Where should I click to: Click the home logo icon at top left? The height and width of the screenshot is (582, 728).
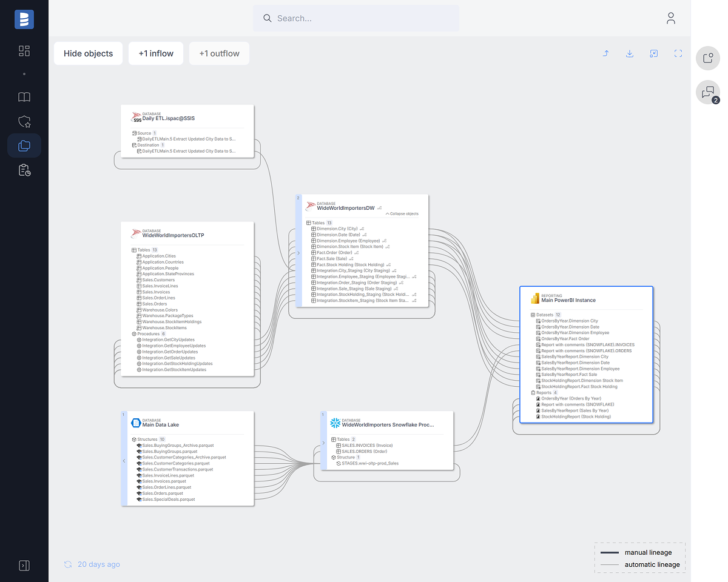coord(24,19)
